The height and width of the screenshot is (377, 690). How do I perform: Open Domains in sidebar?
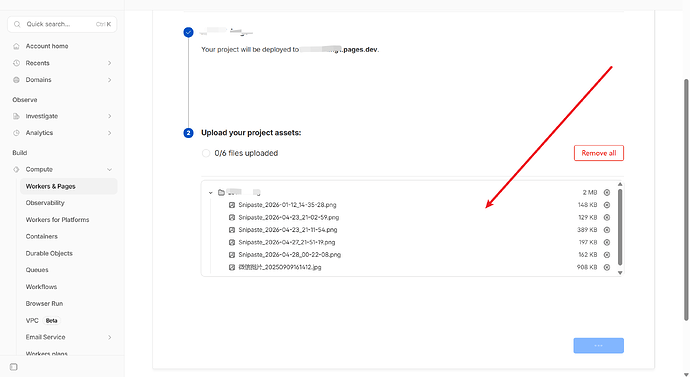click(38, 80)
